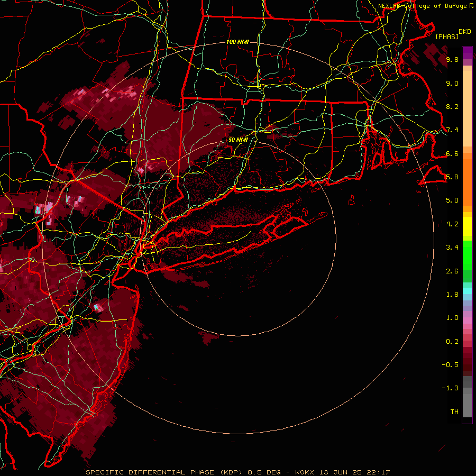
Task: Click the yellow band of the color bar
Action: [467, 226]
